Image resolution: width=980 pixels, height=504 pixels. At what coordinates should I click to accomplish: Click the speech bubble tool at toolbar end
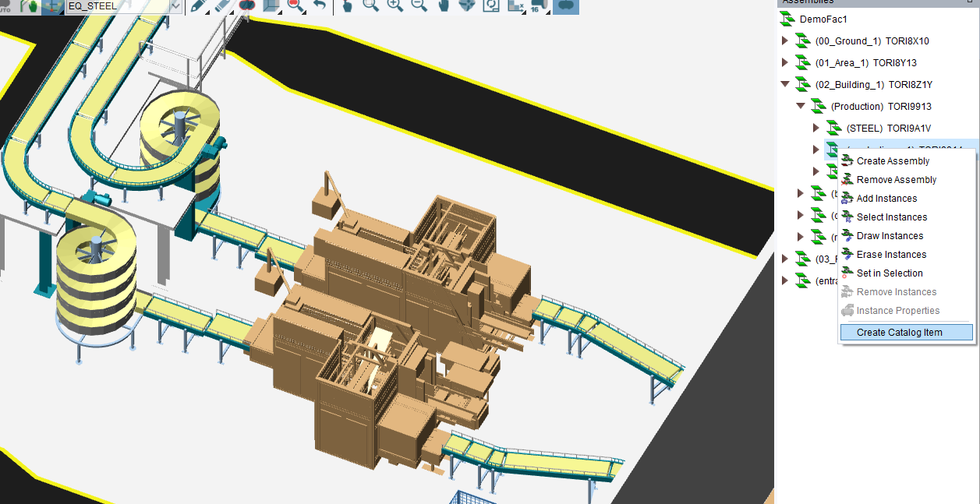(566, 6)
